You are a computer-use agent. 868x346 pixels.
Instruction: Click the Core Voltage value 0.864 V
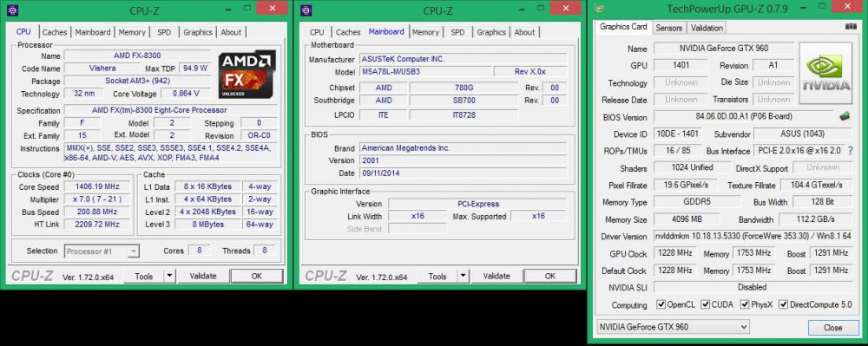pyautogui.click(x=187, y=94)
